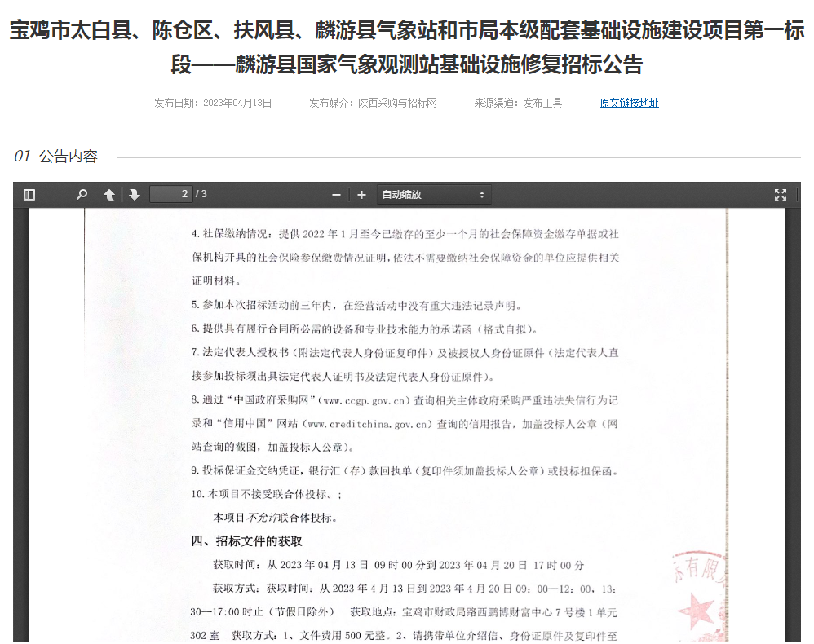
Task: Go to previous page with up arrow
Action: [x=109, y=195]
